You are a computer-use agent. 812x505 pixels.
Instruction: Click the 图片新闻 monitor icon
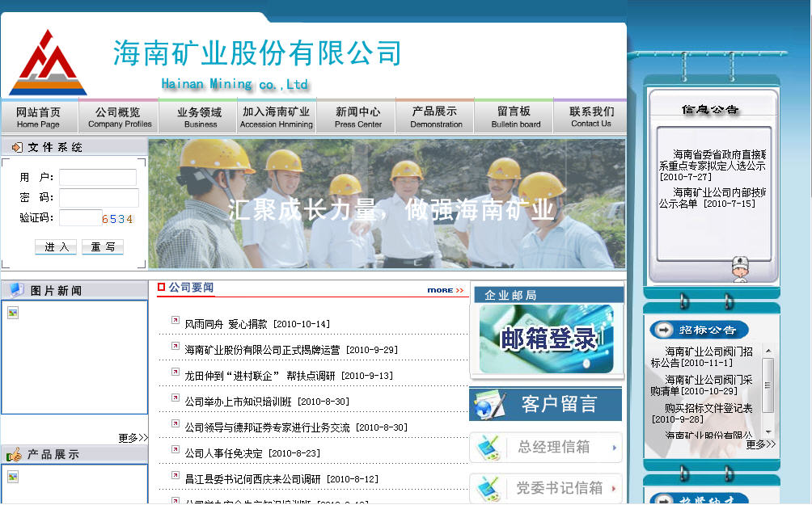16,290
